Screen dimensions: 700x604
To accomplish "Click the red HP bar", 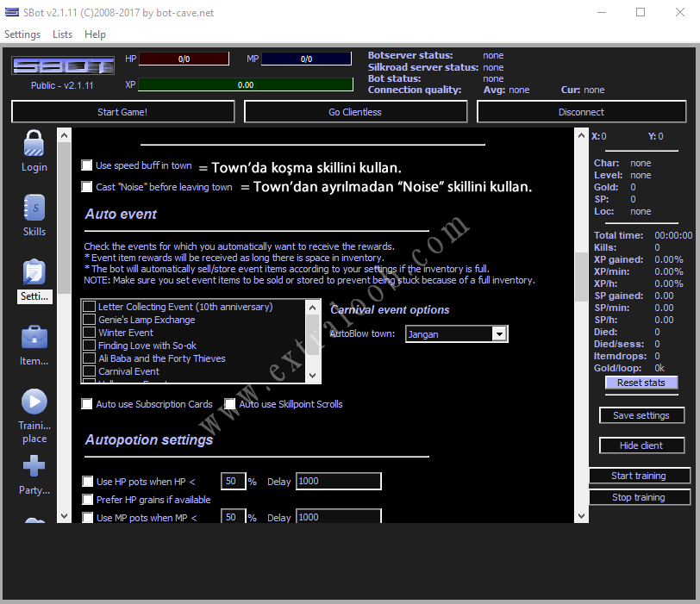I will [x=184, y=59].
